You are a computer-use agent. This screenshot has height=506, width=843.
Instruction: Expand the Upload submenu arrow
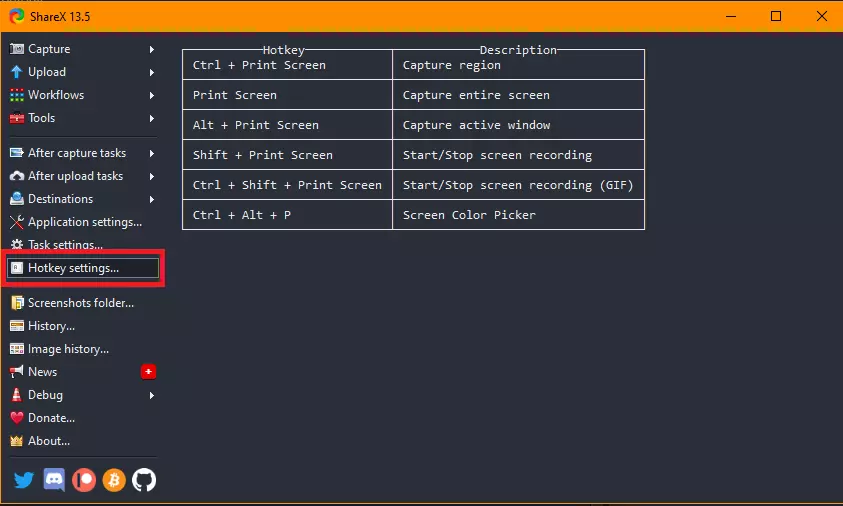coord(152,72)
